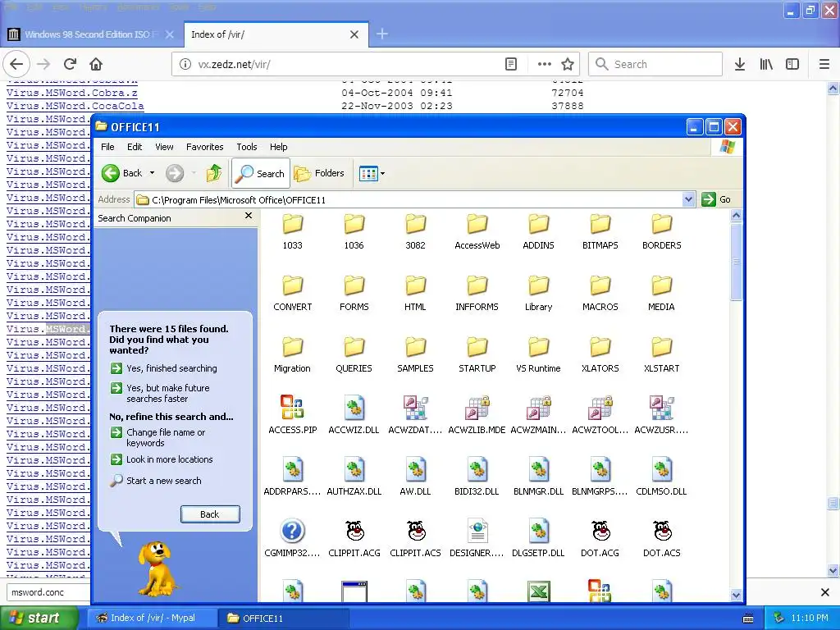Open the page actions three-dots menu
The image size is (840, 630).
545,64
